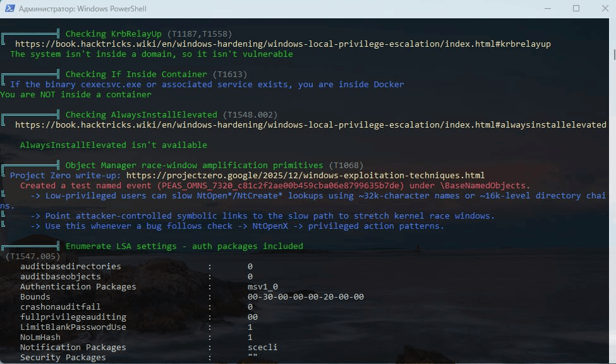Click the 'fullprivilegeauditing' row name
Screen dimensions: 616x364
(x=73, y=317)
